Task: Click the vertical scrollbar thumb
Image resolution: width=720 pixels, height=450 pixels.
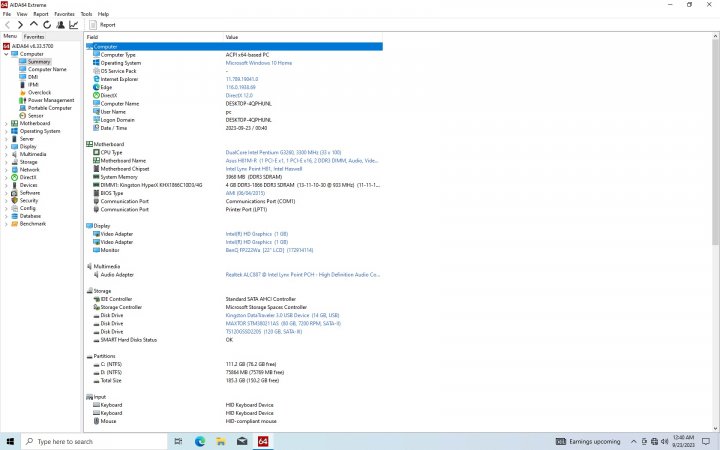Action: (716, 142)
